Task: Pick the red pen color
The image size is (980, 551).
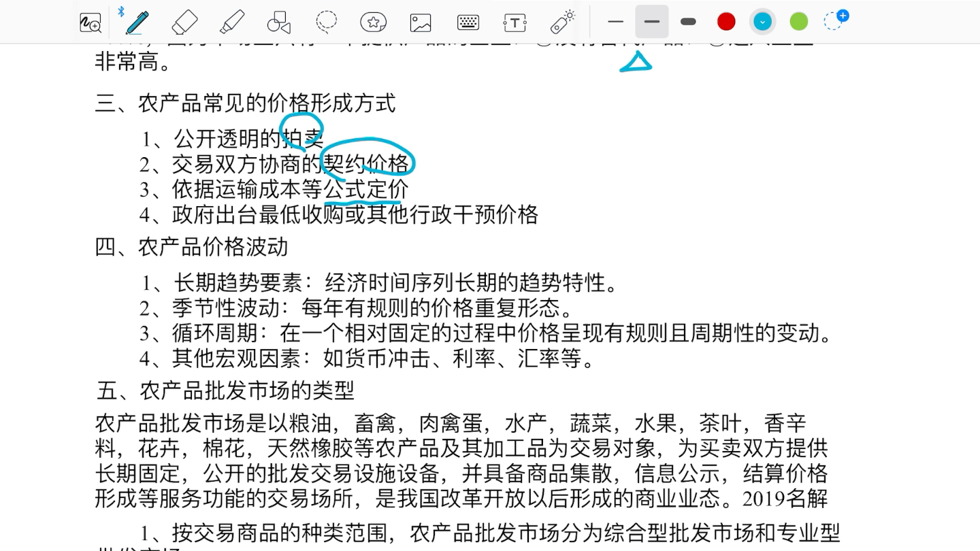Action: (x=726, y=22)
